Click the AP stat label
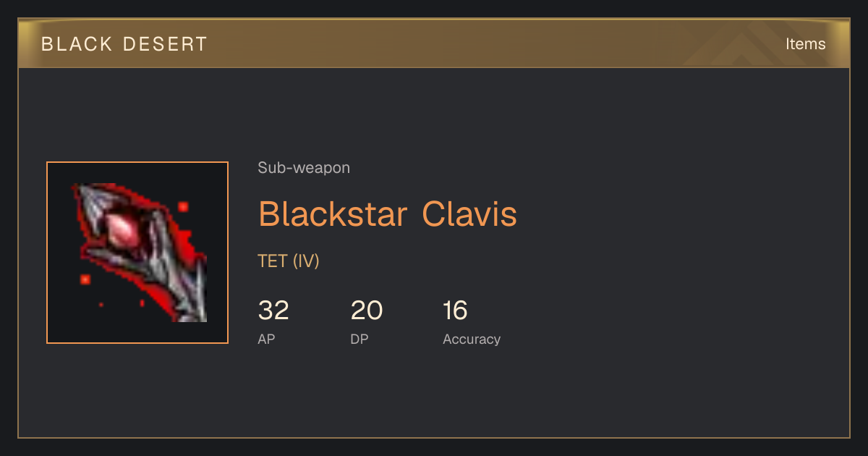Screen dimensions: 868x456 click(266, 339)
